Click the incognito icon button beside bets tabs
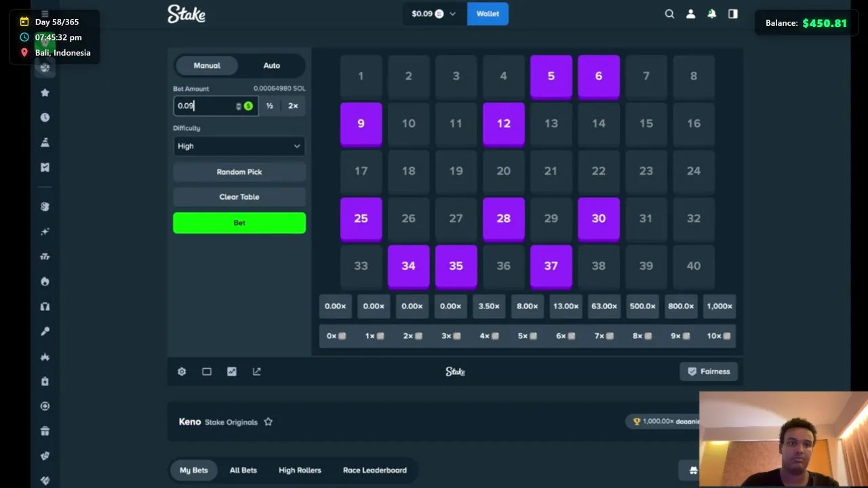This screenshot has width=868, height=488. click(693, 470)
